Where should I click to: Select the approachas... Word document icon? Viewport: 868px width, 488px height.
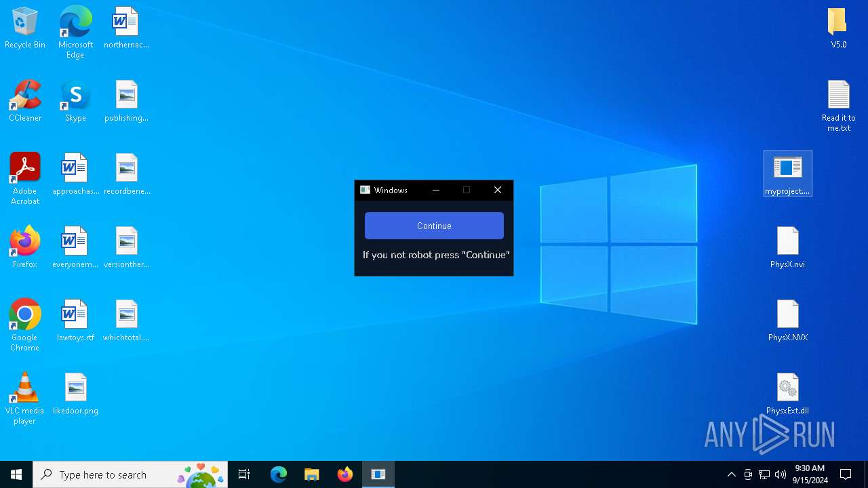coord(75,174)
